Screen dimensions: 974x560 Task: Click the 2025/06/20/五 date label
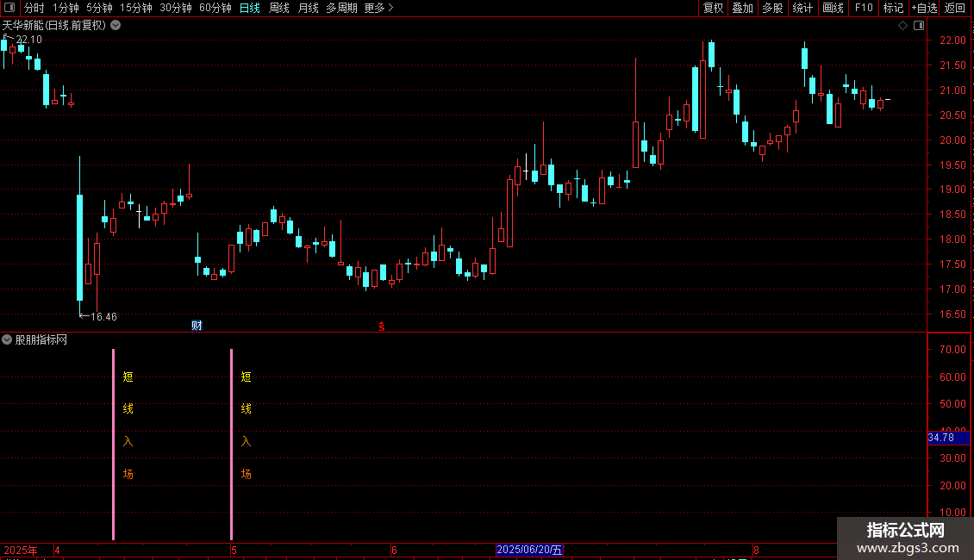[x=529, y=550]
